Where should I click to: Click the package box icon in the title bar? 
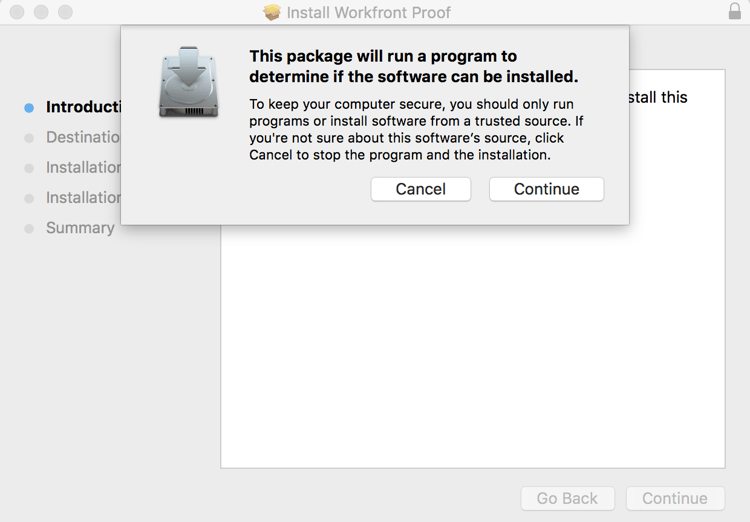pyautogui.click(x=272, y=13)
